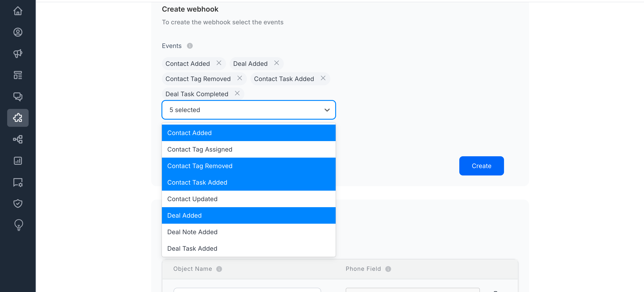Deselect Deal Added in dropdown list
Viewport: 644px width, 292px height.
(x=248, y=215)
